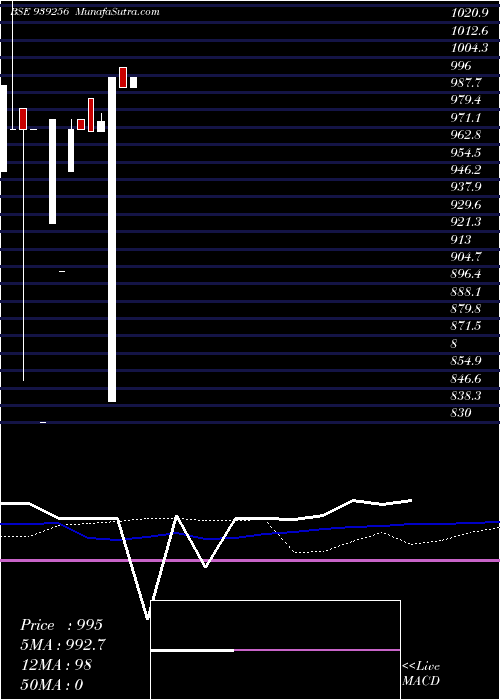Screen dimensions: 500x700
Task: Click the MunafaSutra.com label
Action: click(x=118, y=12)
